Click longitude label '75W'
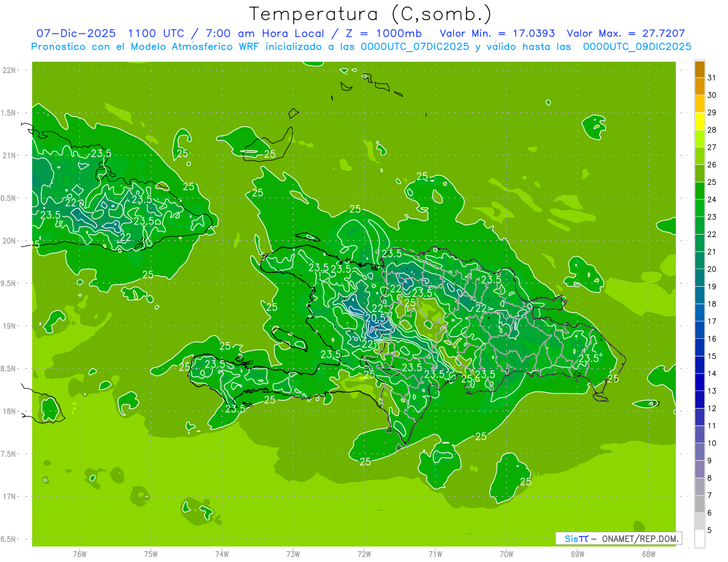The width and height of the screenshot is (728, 562). [151, 554]
